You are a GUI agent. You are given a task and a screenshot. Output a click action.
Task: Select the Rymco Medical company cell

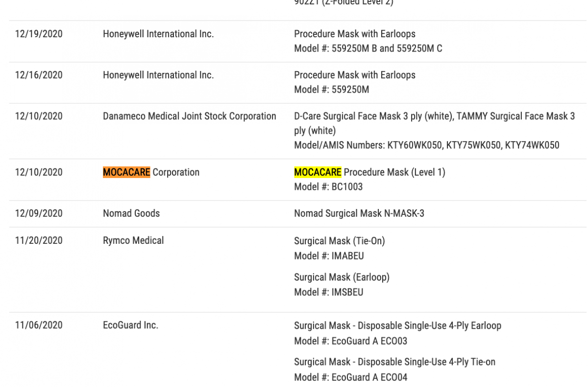coord(133,240)
